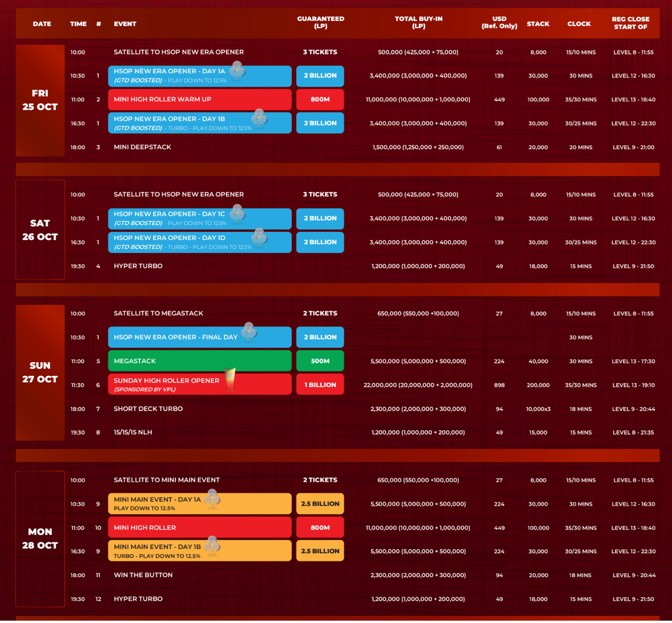Open the Short Deck Turbo event row
This screenshot has height=623, width=672.
tap(148, 409)
